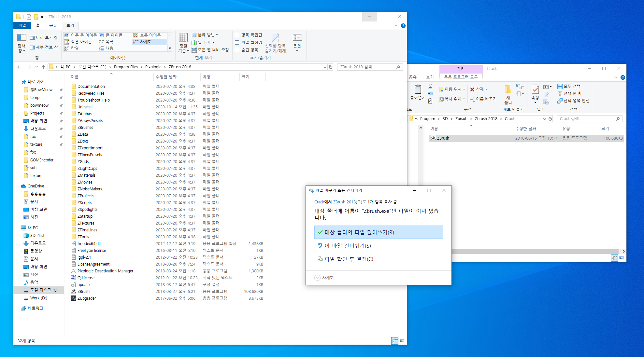Click the Options (옵션) icon in the ribbon
The height and width of the screenshot is (357, 644).
coord(297,38)
